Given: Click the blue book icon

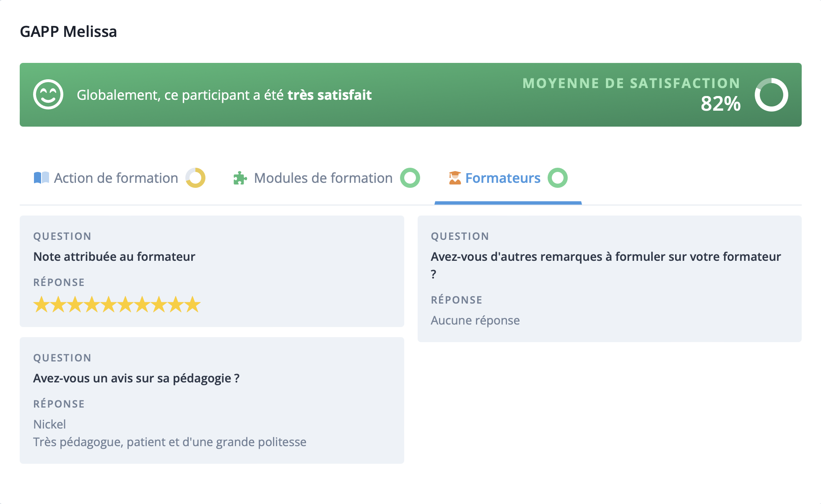Looking at the screenshot, I should coord(41,178).
